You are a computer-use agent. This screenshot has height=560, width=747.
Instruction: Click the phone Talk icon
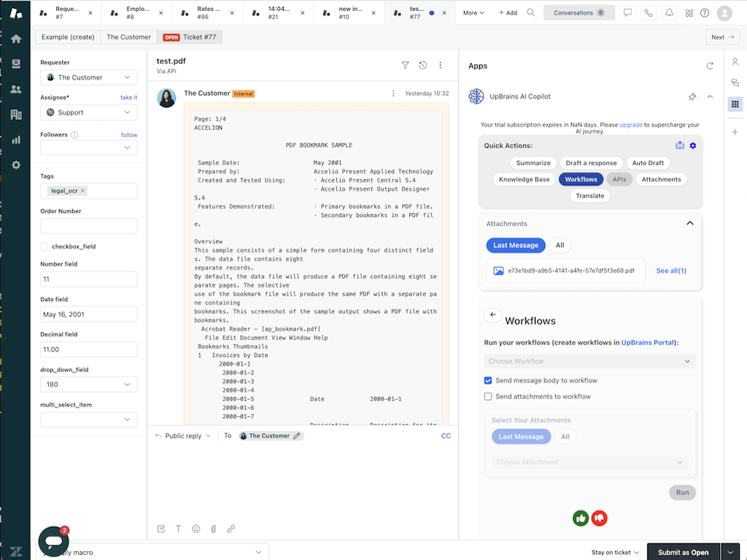(649, 13)
